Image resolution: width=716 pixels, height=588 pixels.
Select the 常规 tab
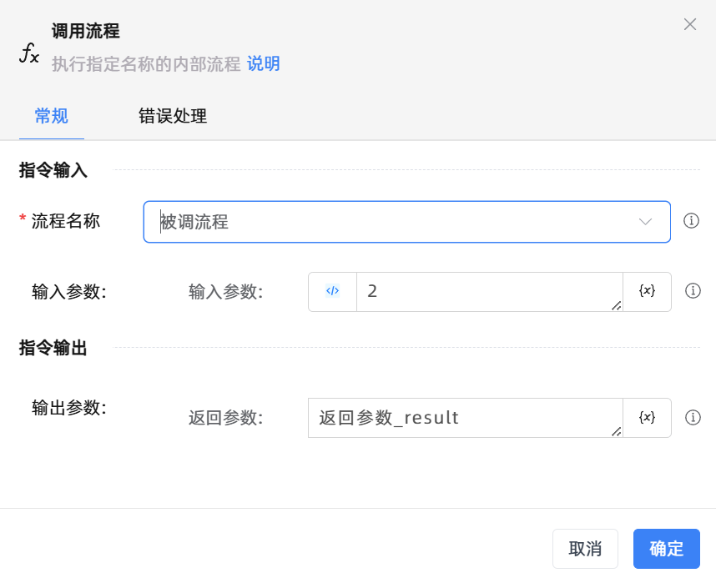pyautogui.click(x=50, y=117)
